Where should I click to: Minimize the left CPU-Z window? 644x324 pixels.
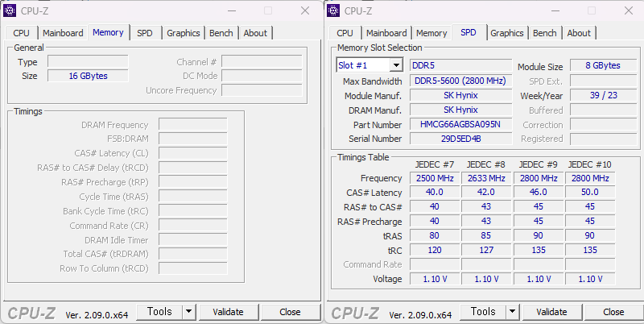[x=230, y=10]
